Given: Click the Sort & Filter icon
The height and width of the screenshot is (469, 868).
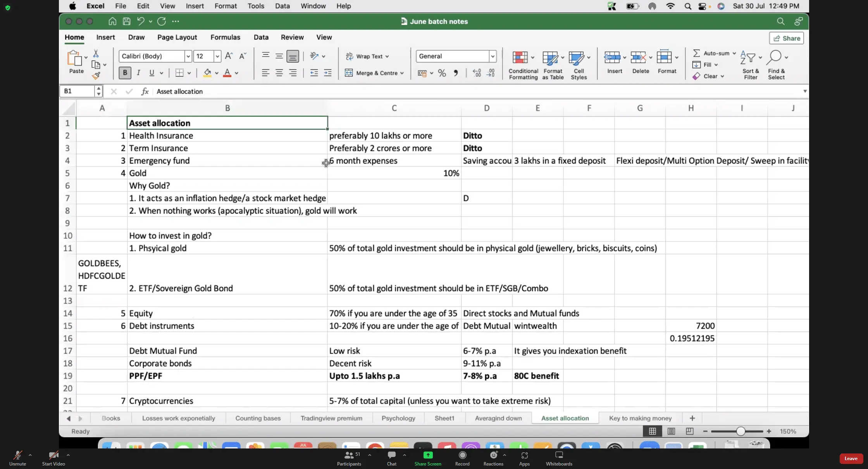Looking at the screenshot, I should [x=748, y=58].
